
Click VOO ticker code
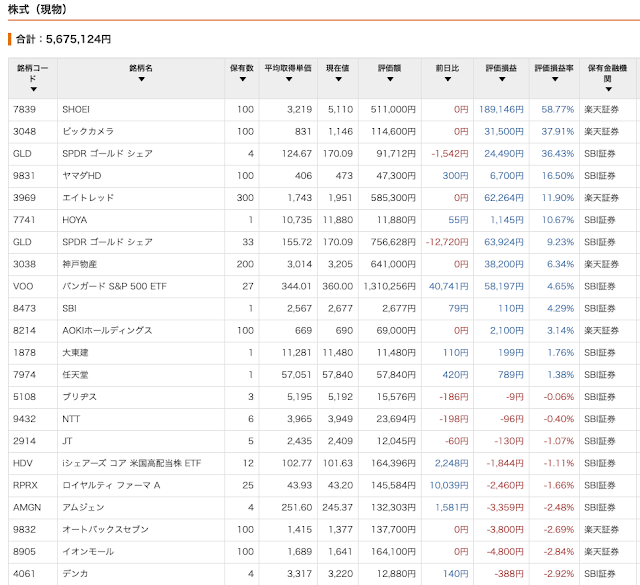(x=23, y=286)
